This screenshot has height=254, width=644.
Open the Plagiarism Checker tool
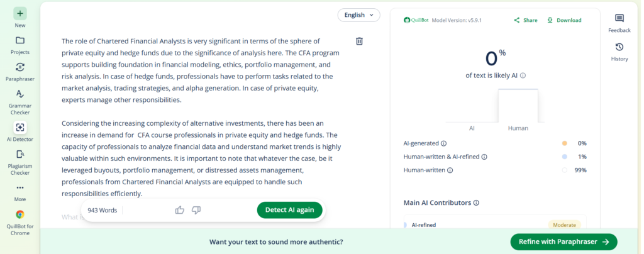(x=20, y=154)
